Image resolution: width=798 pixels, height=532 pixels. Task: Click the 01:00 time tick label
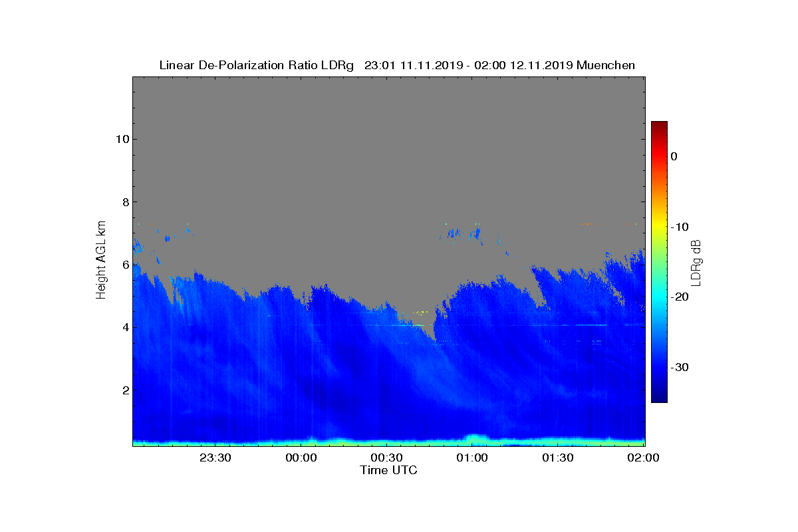[473, 458]
